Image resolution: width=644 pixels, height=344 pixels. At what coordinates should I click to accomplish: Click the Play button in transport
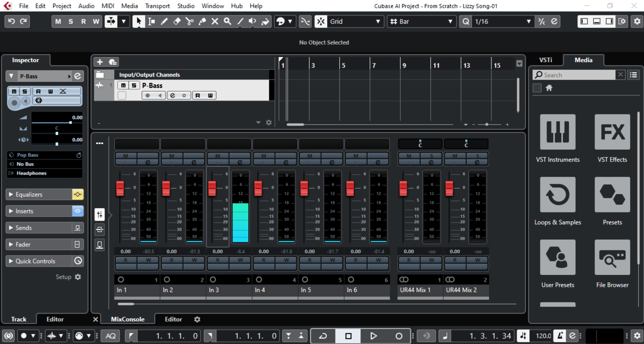373,336
